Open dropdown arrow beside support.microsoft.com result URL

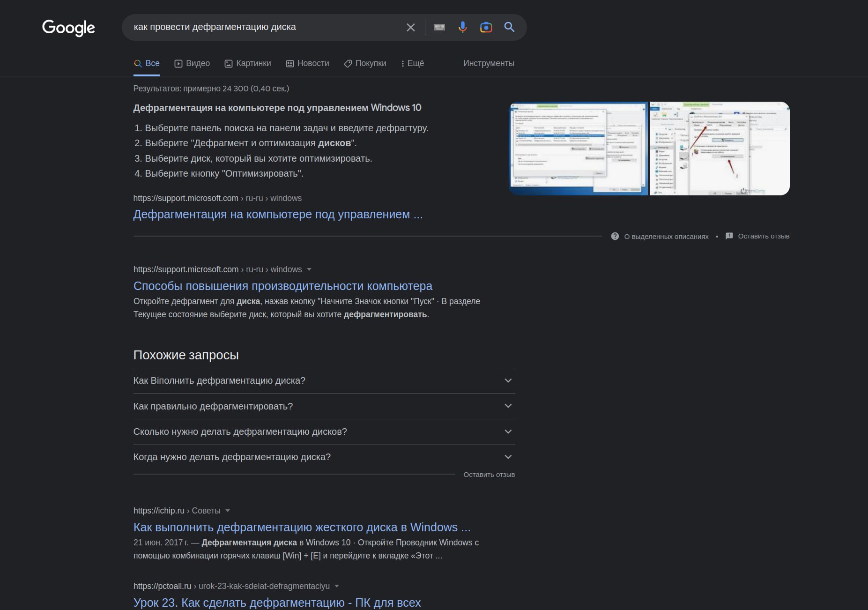(x=309, y=269)
